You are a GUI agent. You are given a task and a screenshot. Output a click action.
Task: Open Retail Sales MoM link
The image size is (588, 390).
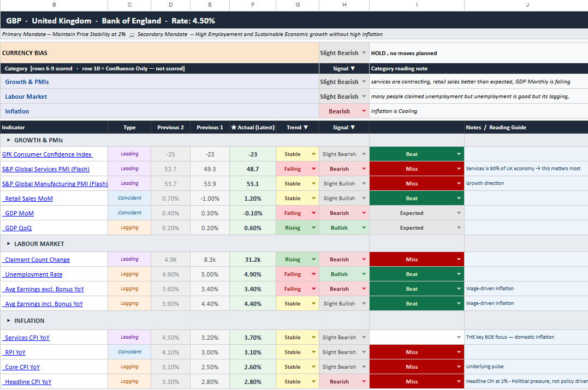pyautogui.click(x=29, y=199)
